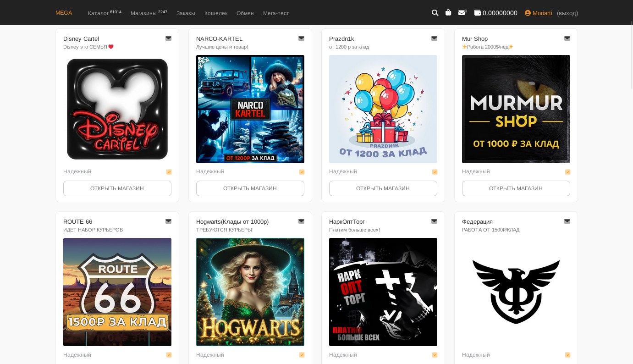Click the page's vertical scrollbar
Viewport: 633px width, 364px height.
pos(631,55)
